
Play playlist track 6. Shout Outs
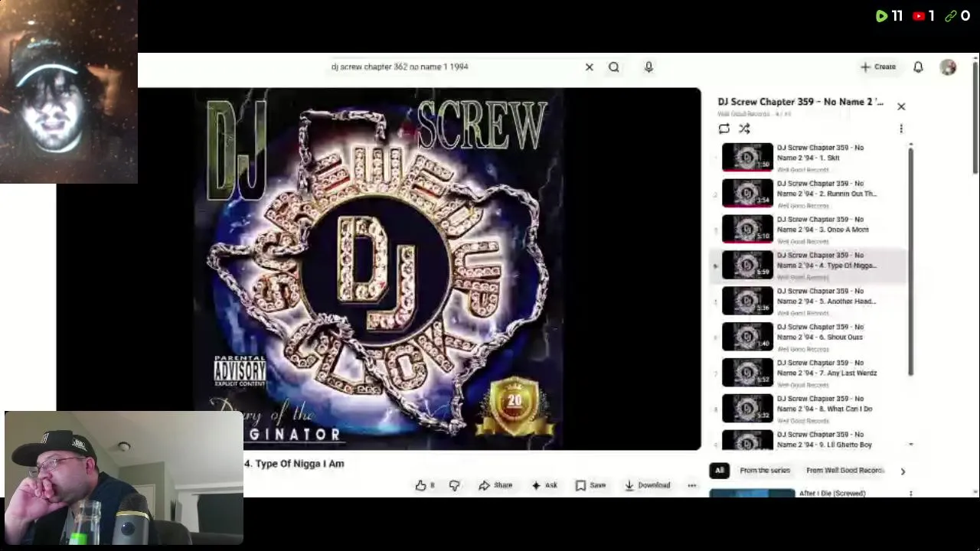pyautogui.click(x=809, y=337)
